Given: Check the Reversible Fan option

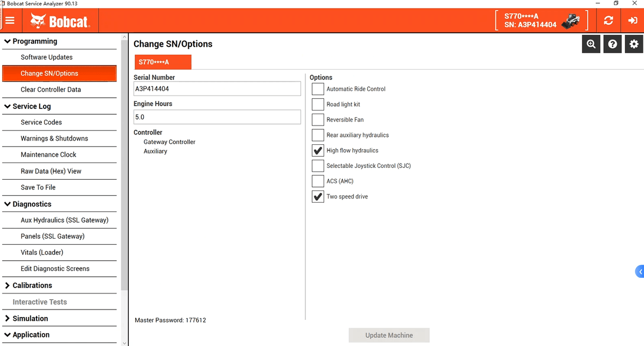Looking at the screenshot, I should point(318,120).
